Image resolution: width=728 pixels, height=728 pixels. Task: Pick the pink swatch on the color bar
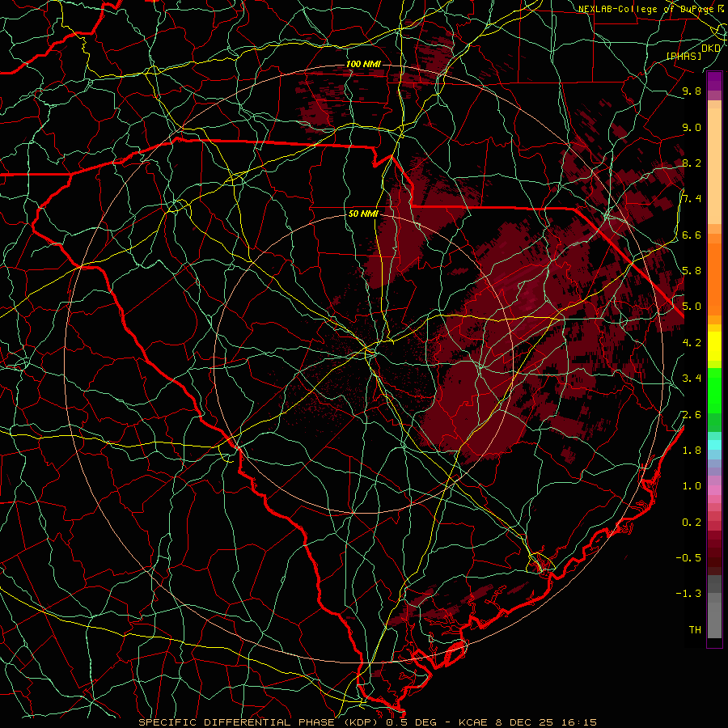point(714,490)
